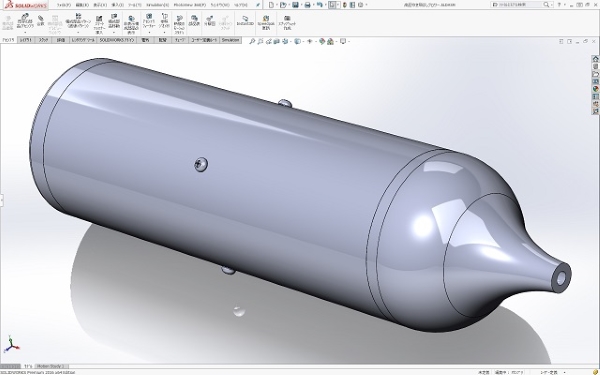Expand the Assembly Features dropdown arrow
The image size is (600, 375).
click(x=149, y=32)
